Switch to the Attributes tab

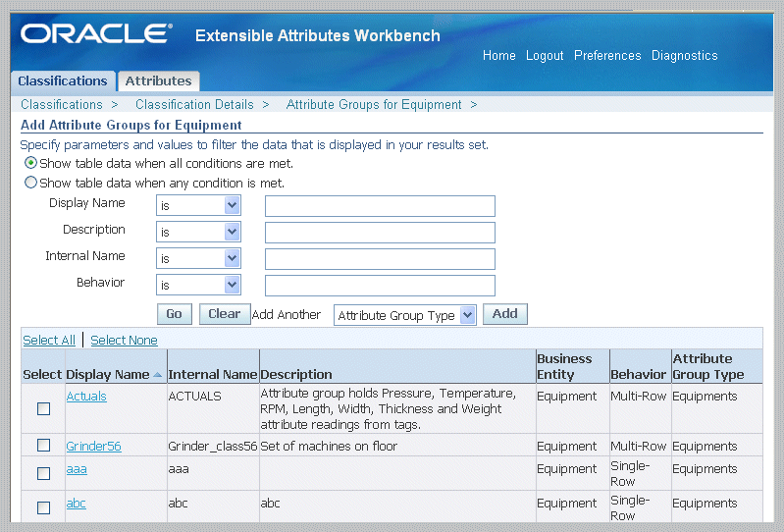click(159, 81)
